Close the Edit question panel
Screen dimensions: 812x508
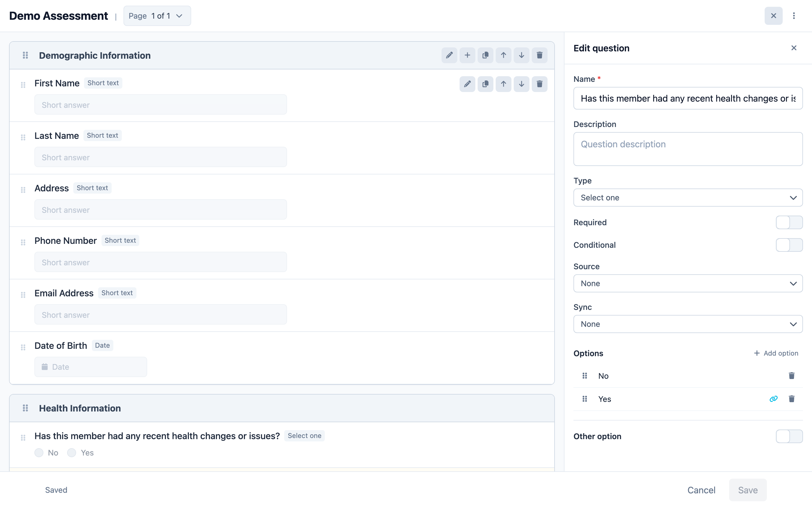point(794,48)
